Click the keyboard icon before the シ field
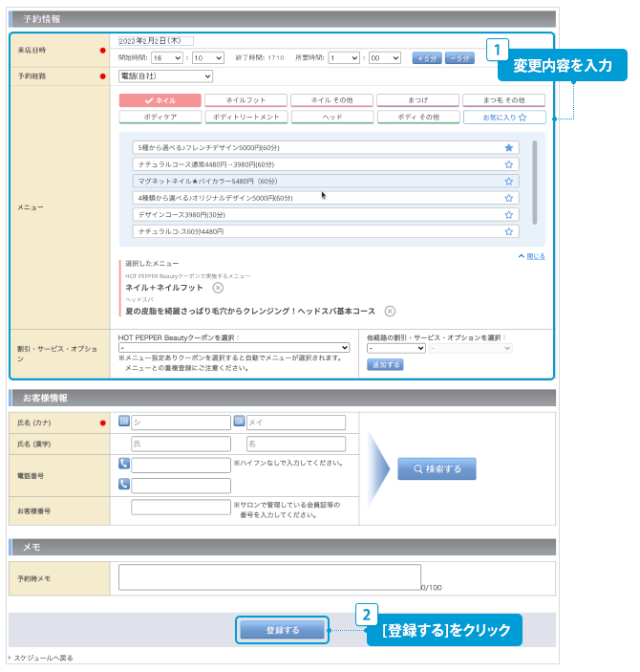This screenshot has height=672, width=640. click(124, 422)
